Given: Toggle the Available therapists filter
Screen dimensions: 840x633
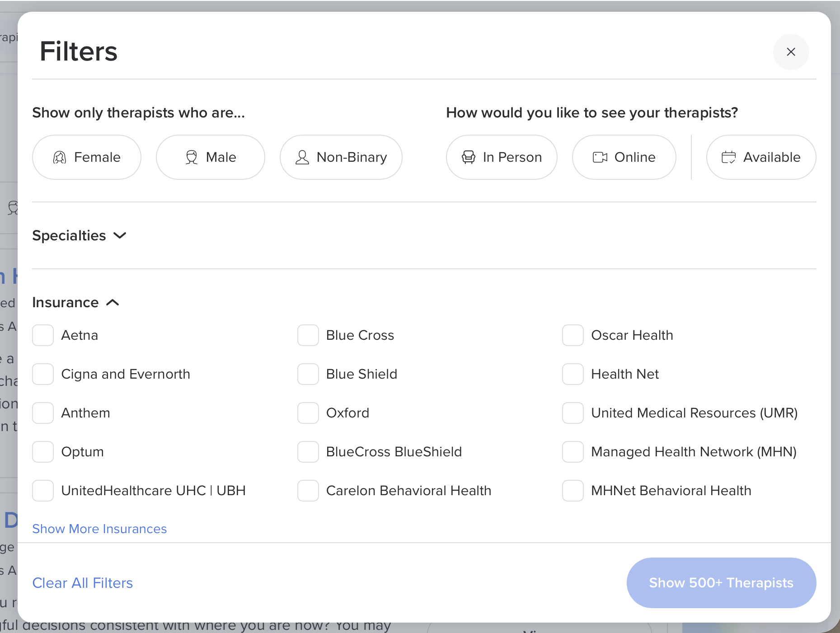Looking at the screenshot, I should click(761, 157).
